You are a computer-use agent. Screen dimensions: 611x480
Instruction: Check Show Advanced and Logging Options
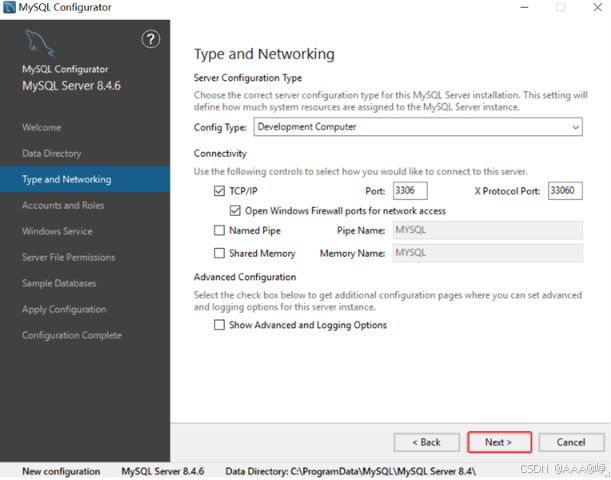click(x=219, y=325)
